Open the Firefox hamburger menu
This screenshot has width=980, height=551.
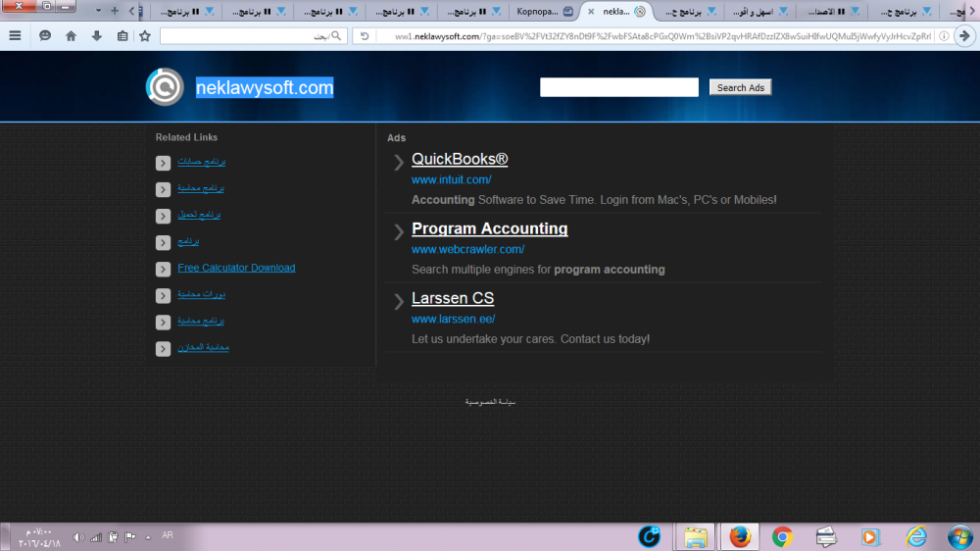pos(15,36)
